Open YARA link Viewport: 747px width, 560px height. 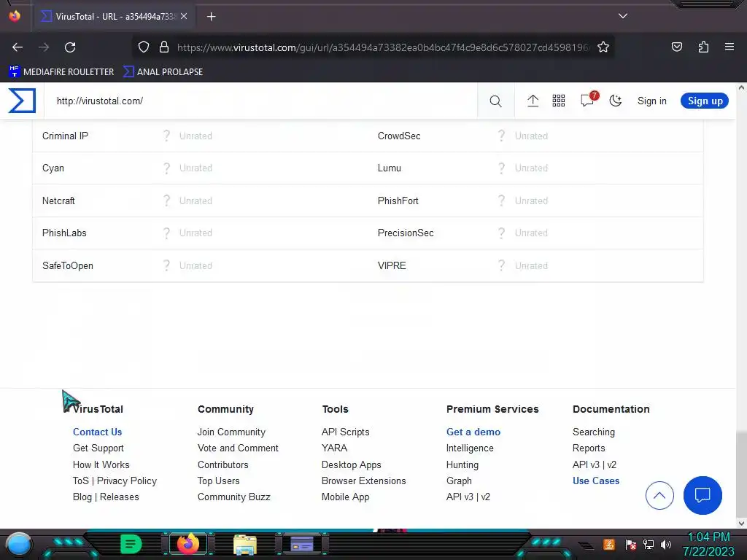click(334, 448)
